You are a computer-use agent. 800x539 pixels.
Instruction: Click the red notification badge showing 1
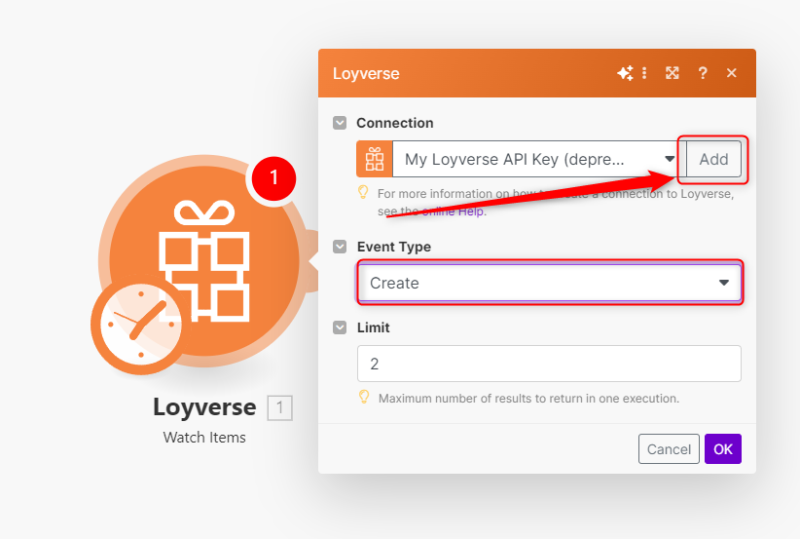tap(275, 180)
